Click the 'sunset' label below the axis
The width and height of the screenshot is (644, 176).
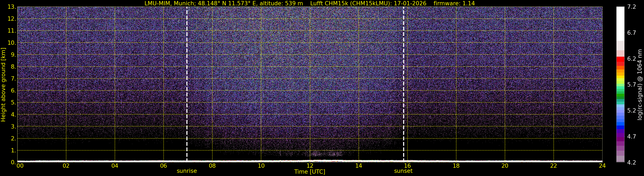403,171
